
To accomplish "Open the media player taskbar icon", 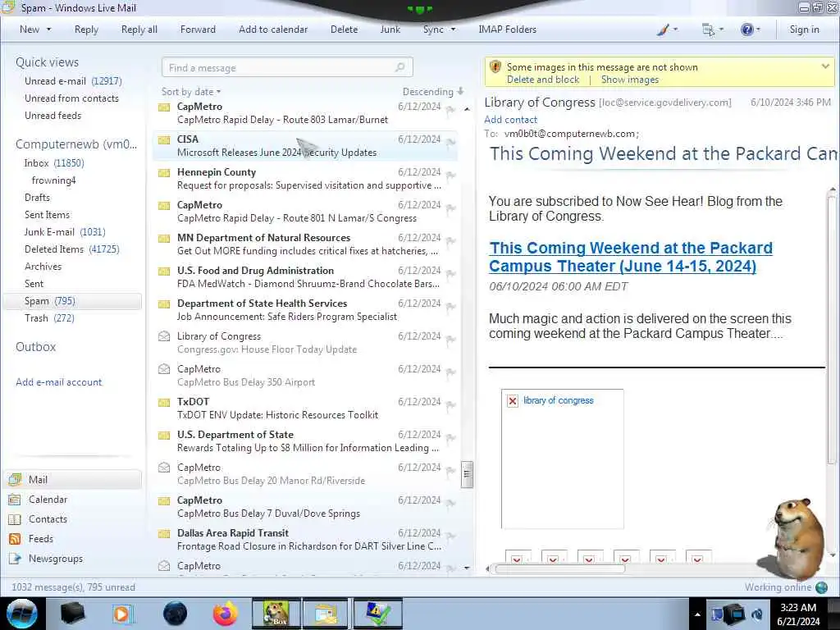I will [x=123, y=614].
